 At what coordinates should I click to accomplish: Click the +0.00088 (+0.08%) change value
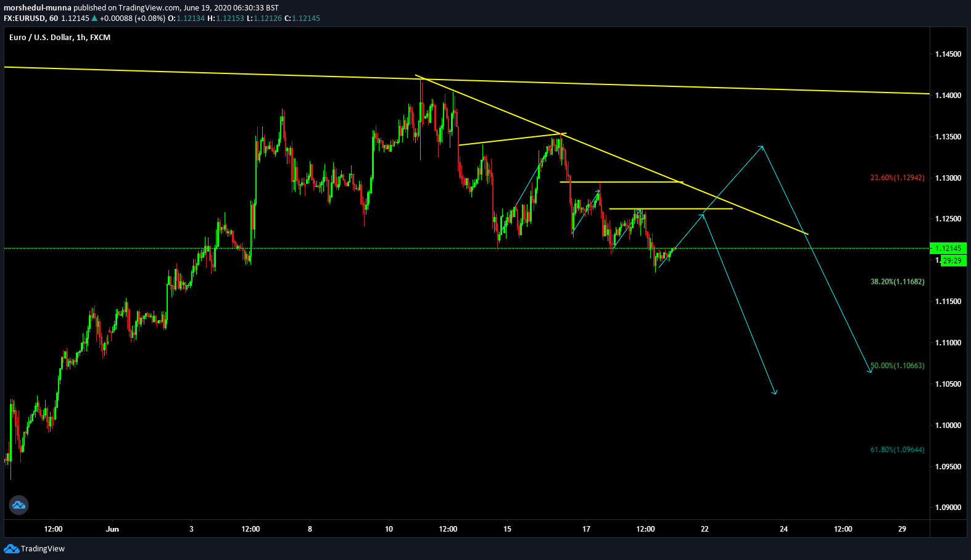click(x=132, y=19)
